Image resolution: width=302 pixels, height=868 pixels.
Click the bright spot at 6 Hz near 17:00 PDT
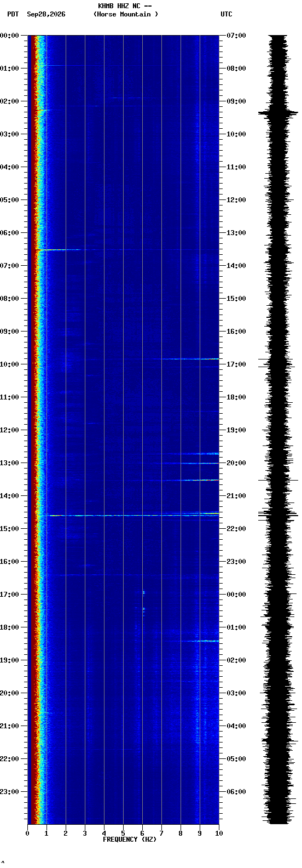pyautogui.click(x=143, y=592)
